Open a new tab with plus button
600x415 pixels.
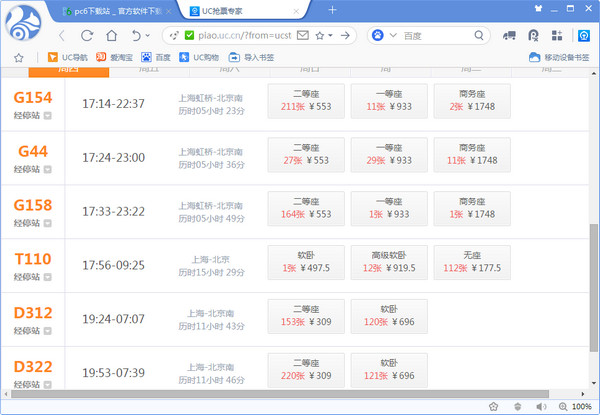click(x=331, y=10)
